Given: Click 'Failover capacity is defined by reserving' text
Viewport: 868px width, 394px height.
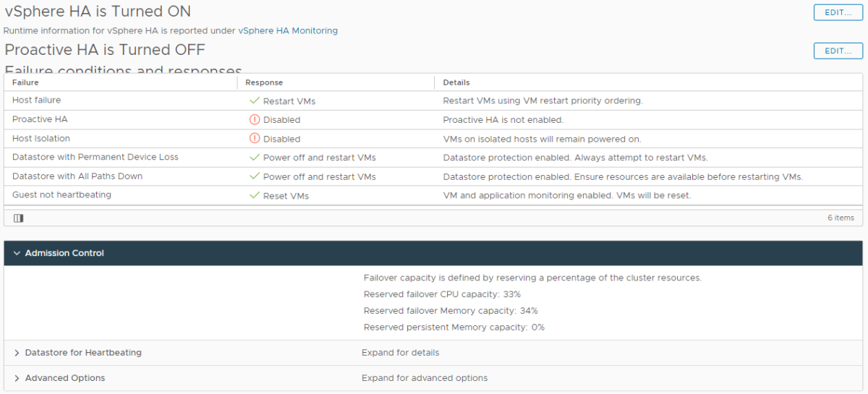Looking at the screenshot, I should pos(532,278).
